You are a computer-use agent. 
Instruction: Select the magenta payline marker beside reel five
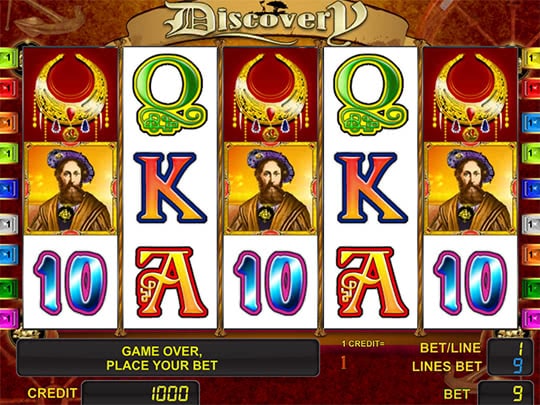(x=531, y=319)
